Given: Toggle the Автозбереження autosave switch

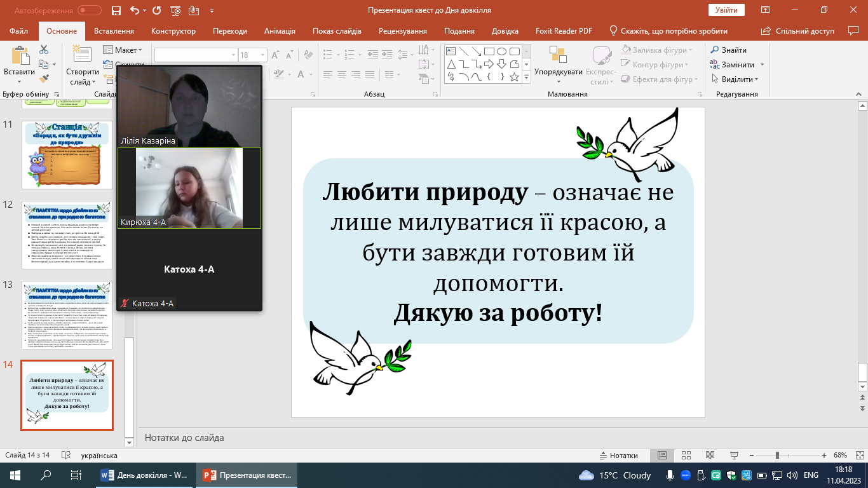Looking at the screenshot, I should pos(89,10).
